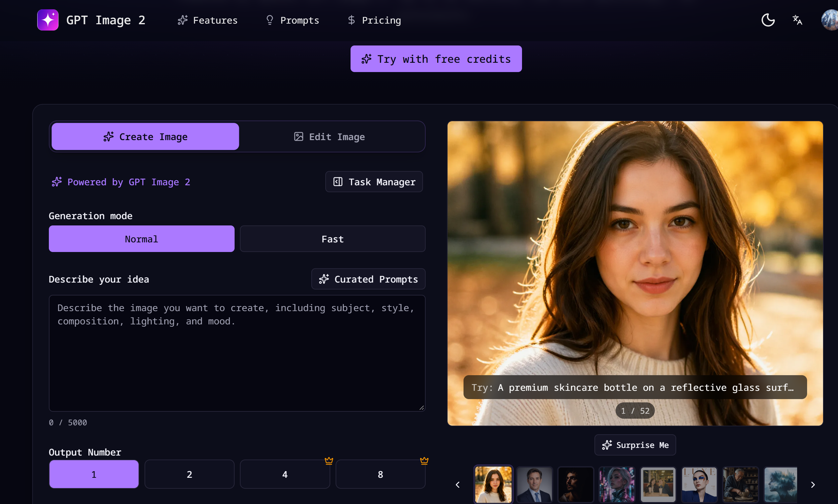
Task: Toggle the dark mode moon icon
Action: click(x=768, y=20)
